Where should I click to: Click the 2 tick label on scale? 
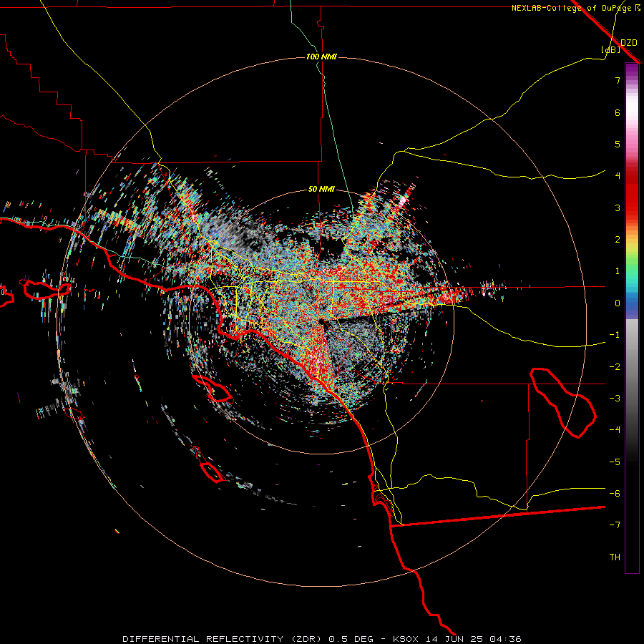[x=618, y=240]
